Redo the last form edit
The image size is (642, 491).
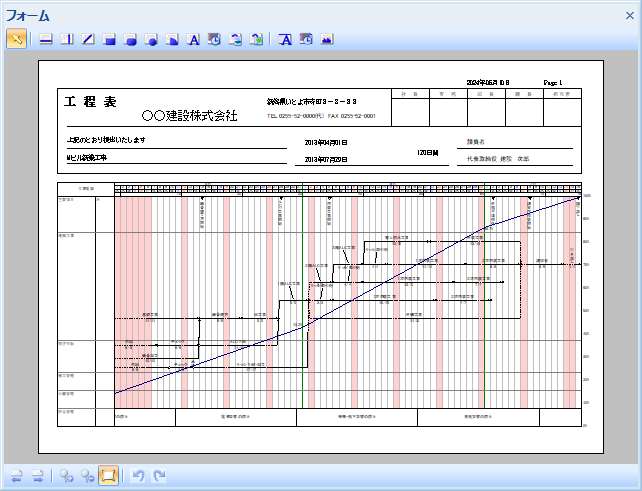159,476
